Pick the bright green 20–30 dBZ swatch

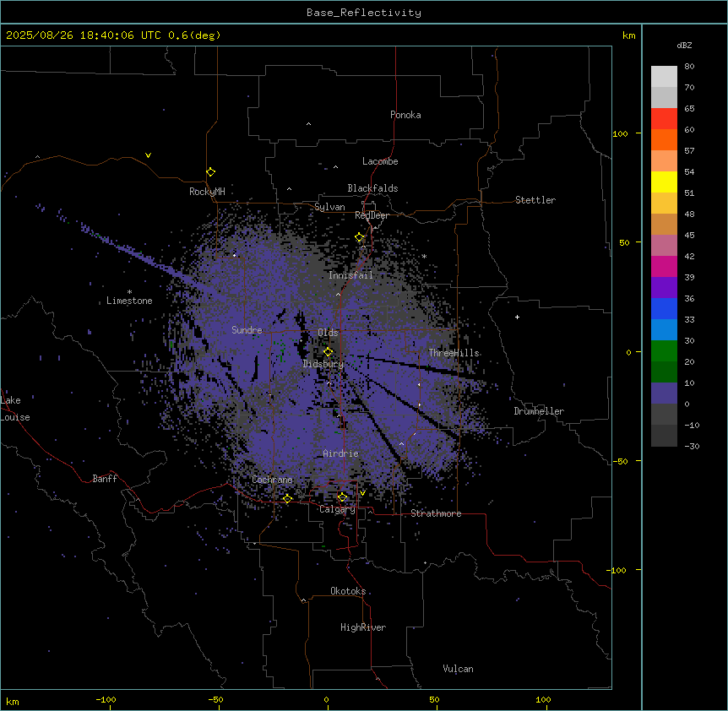click(664, 351)
